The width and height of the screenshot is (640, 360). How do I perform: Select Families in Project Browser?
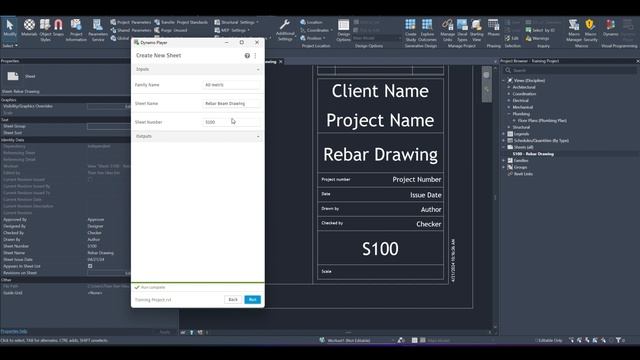[x=521, y=160]
